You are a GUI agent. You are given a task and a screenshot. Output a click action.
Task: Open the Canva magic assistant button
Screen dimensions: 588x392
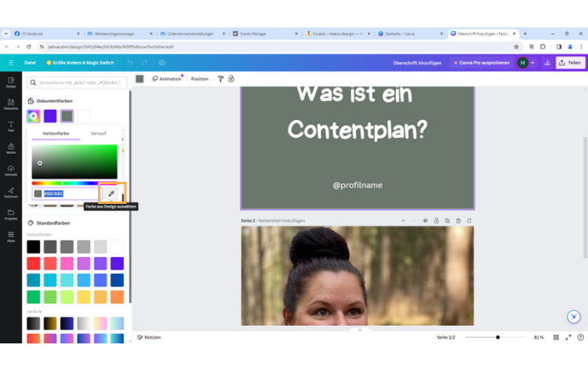(574, 317)
